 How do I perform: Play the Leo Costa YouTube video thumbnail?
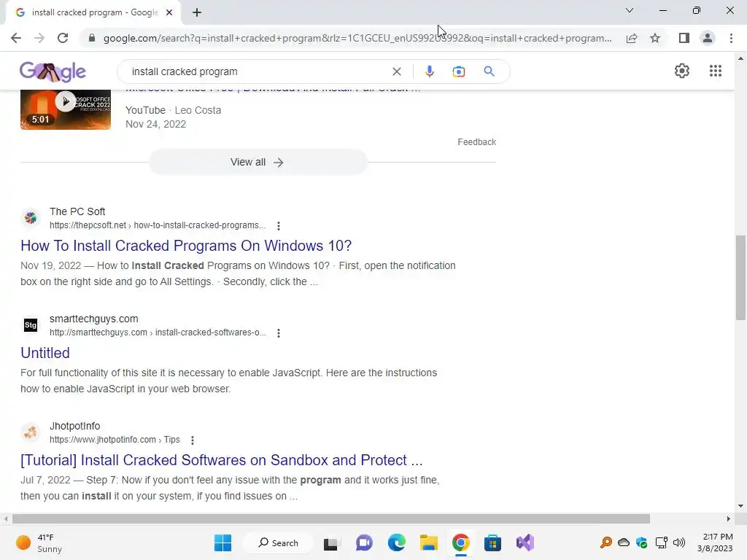point(66,109)
